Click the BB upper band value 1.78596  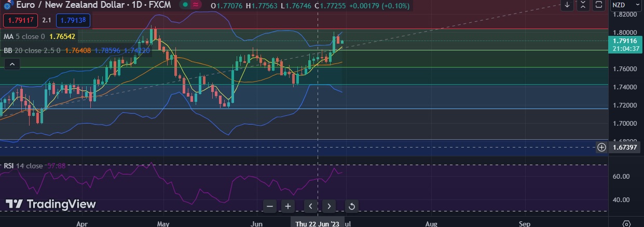tap(108, 50)
